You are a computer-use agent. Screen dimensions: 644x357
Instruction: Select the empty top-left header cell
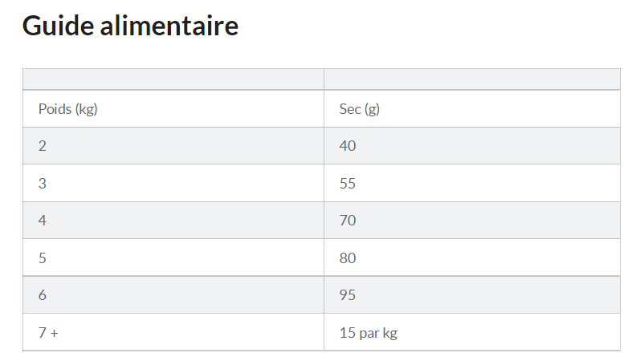coord(173,79)
